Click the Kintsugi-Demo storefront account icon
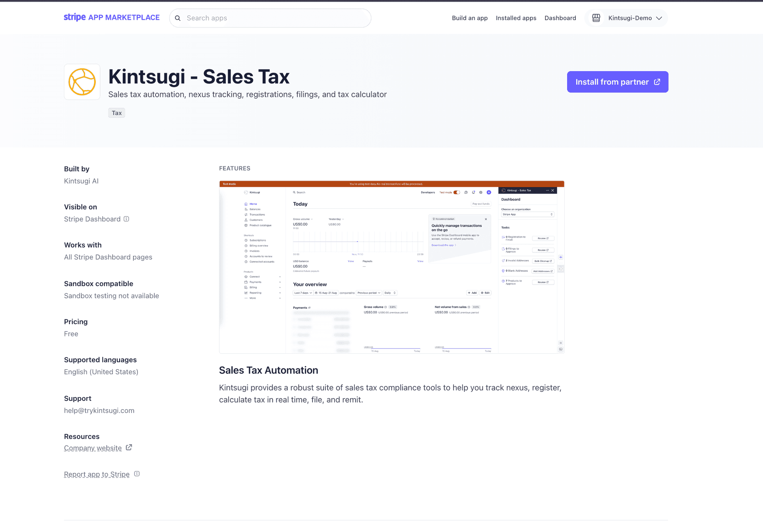Viewport: 763px width, 532px height. (596, 18)
